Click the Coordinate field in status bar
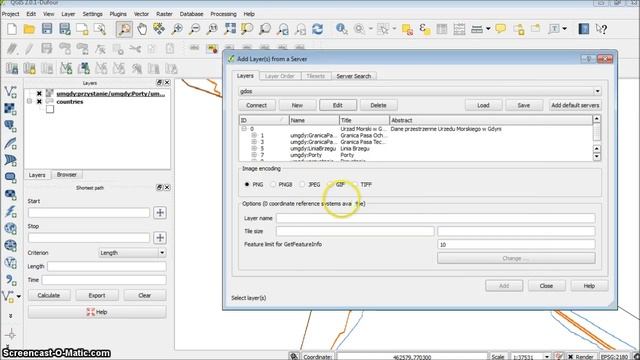This screenshot has height=360, width=640. tap(411, 357)
